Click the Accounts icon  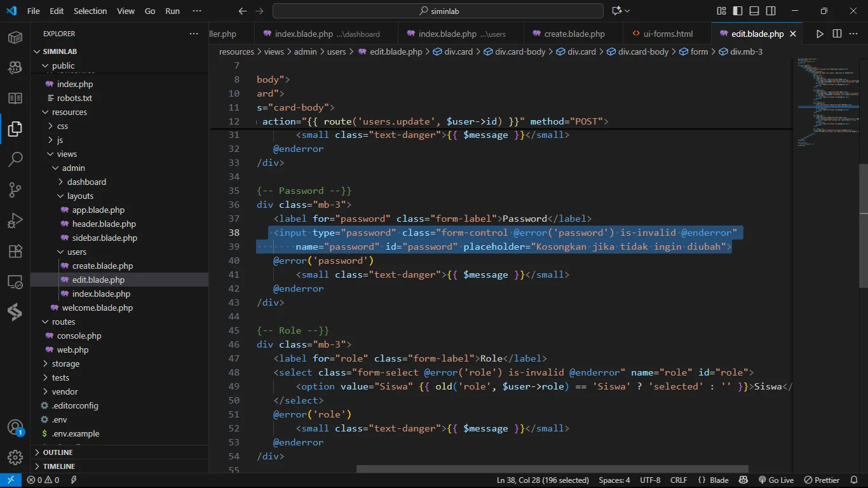click(15, 427)
